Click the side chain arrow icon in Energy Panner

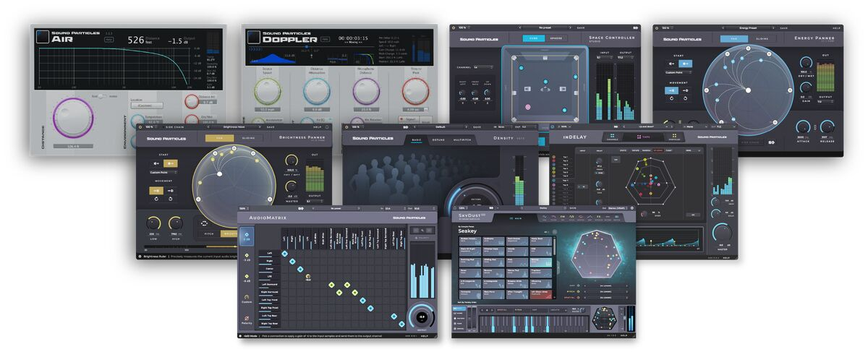point(771,142)
